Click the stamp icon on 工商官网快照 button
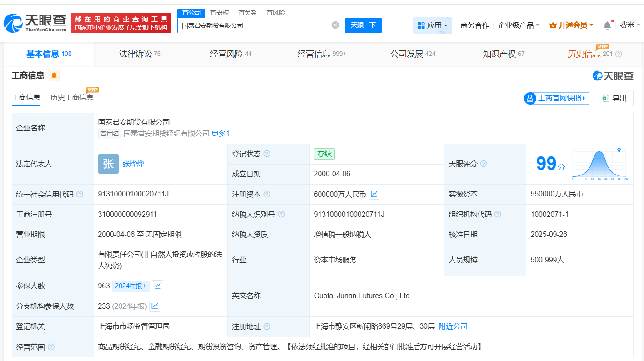644x361 pixels. (x=530, y=98)
